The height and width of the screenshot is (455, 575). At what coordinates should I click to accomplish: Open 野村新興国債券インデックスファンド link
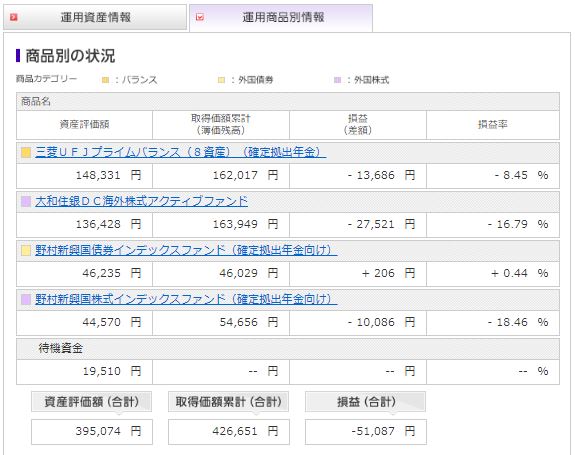point(186,250)
